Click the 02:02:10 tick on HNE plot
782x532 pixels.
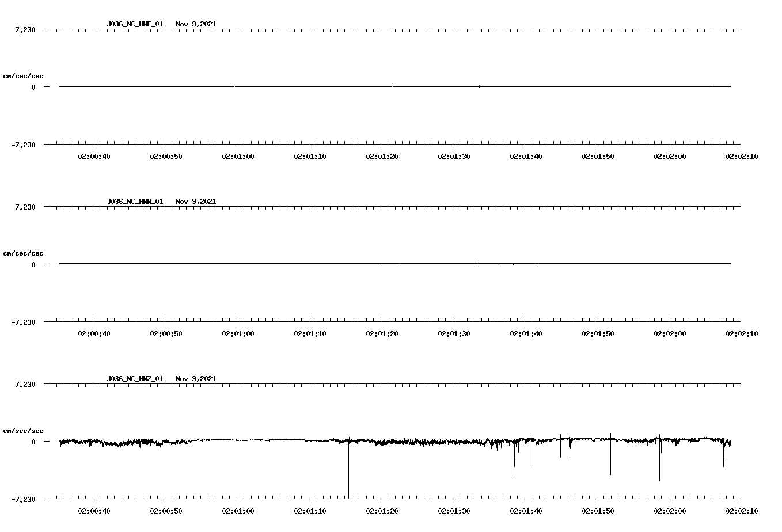point(741,156)
